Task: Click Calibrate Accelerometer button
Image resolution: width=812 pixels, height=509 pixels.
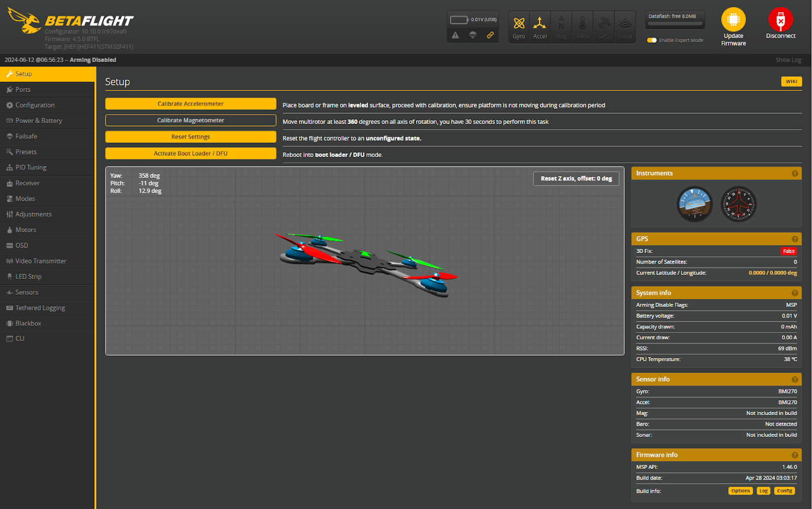Action: point(191,104)
